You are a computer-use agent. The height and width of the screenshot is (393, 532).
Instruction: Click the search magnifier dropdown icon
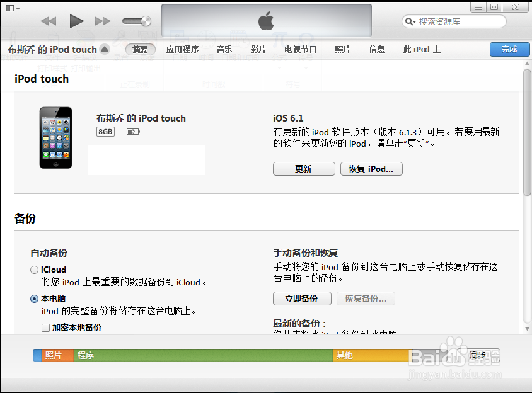click(x=410, y=21)
